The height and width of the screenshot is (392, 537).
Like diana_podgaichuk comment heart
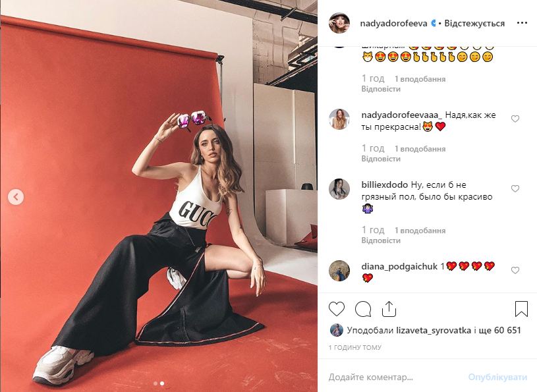click(515, 271)
